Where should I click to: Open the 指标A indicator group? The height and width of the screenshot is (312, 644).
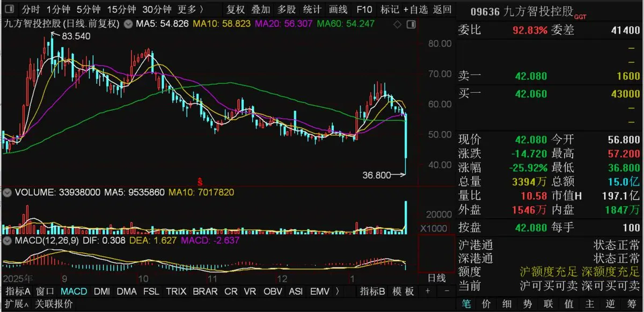click(x=18, y=291)
